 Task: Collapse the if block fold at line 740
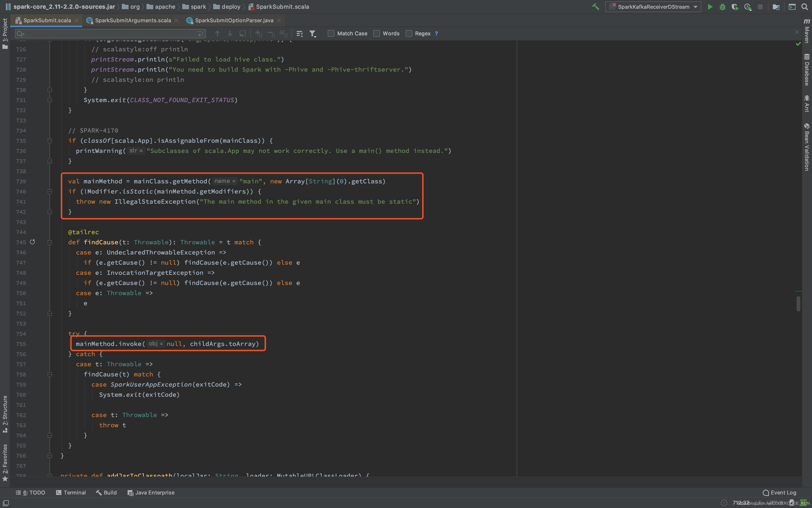(50, 192)
